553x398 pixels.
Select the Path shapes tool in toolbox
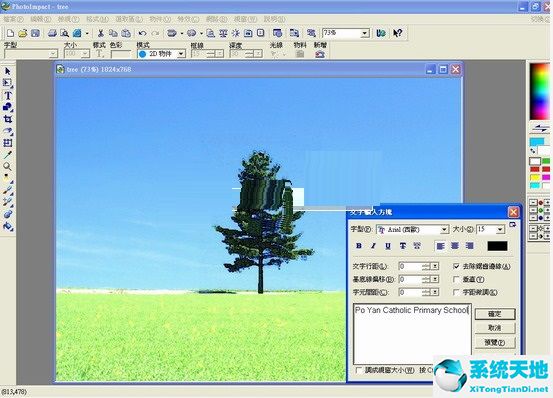pyautogui.click(x=7, y=107)
